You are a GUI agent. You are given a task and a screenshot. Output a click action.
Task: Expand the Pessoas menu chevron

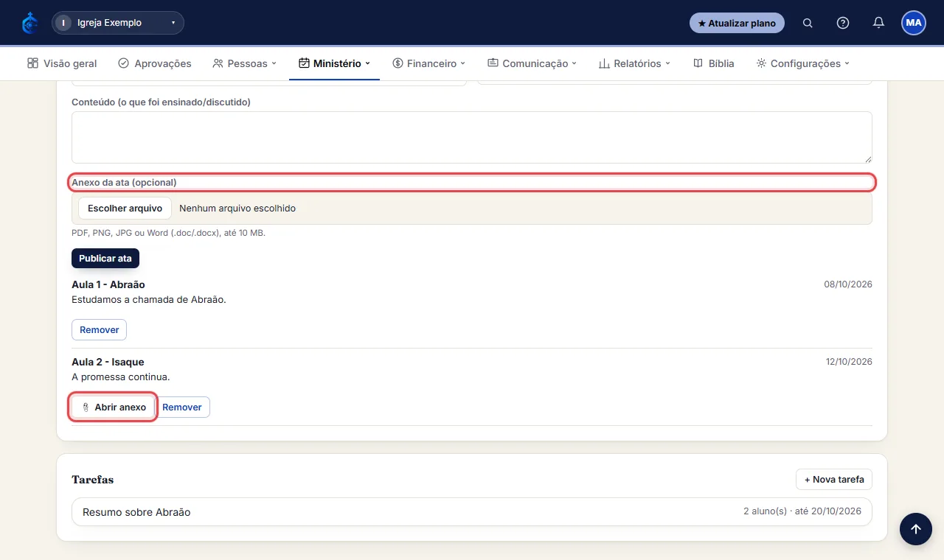(x=274, y=63)
